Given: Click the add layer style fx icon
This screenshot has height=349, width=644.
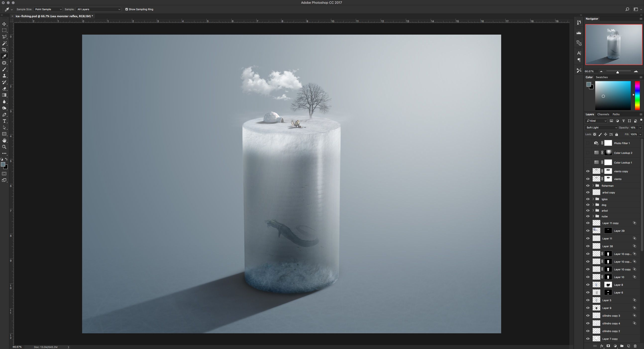Looking at the screenshot, I should [602, 346].
